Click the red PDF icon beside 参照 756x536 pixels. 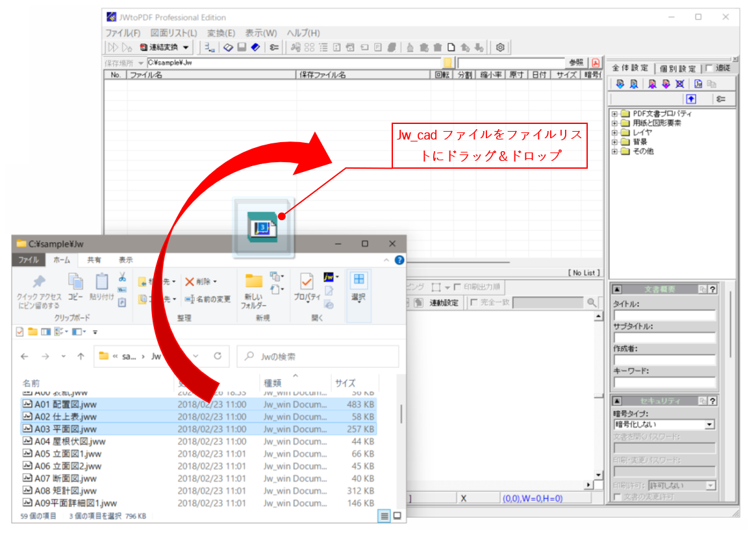(x=596, y=63)
